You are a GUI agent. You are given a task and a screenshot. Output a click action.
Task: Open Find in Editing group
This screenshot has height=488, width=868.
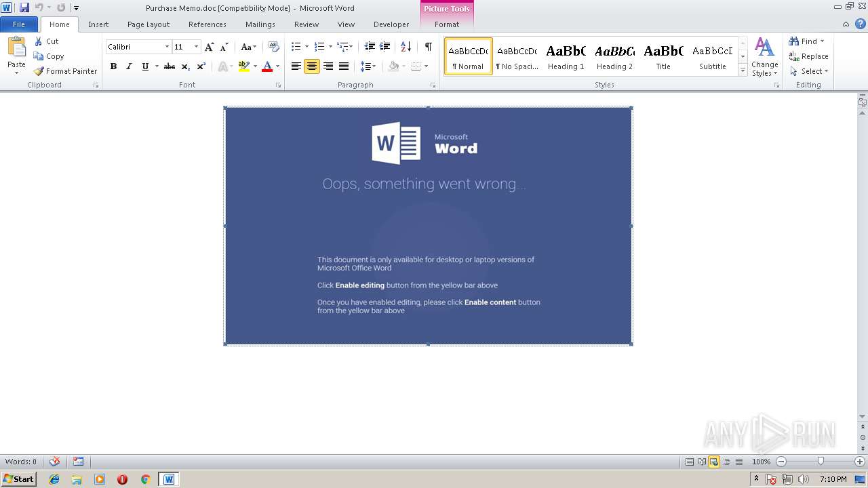click(x=806, y=41)
